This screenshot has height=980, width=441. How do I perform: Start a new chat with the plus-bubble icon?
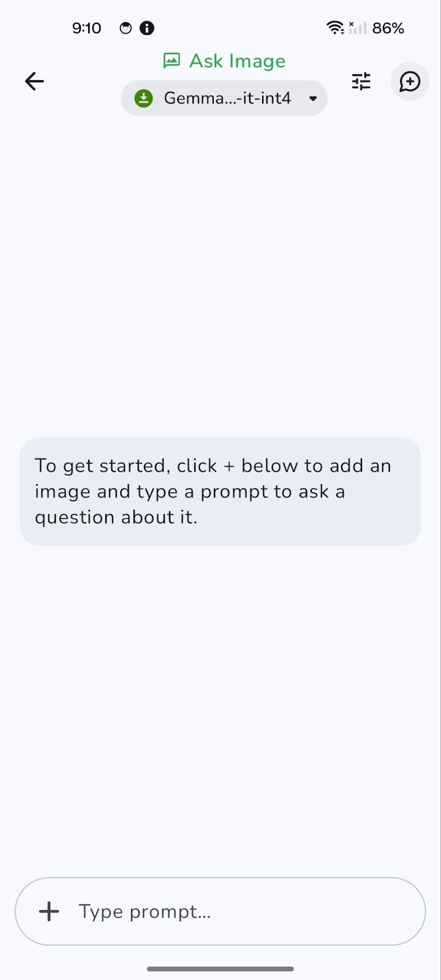(x=410, y=81)
